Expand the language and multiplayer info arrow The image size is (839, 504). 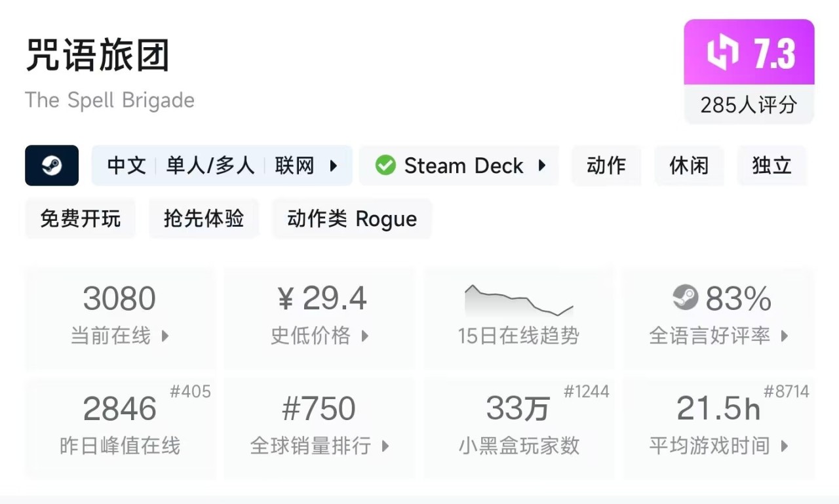(334, 166)
